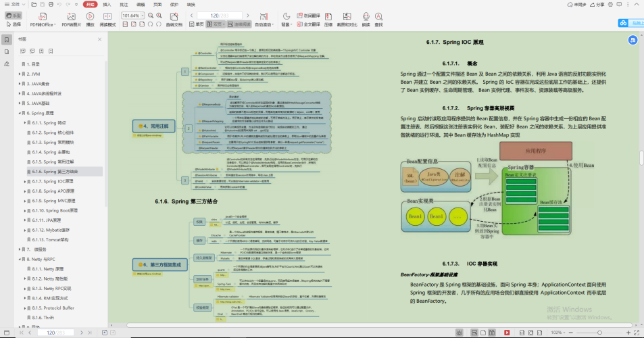Viewport: 644px width, 338px height.
Task: Toggle two-page icon in status bar
Action: (x=492, y=332)
